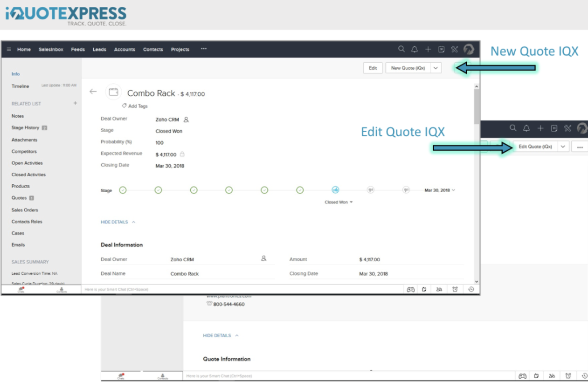Open the search icon in the CRM top bar
This screenshot has width=588, height=392.
[401, 49]
